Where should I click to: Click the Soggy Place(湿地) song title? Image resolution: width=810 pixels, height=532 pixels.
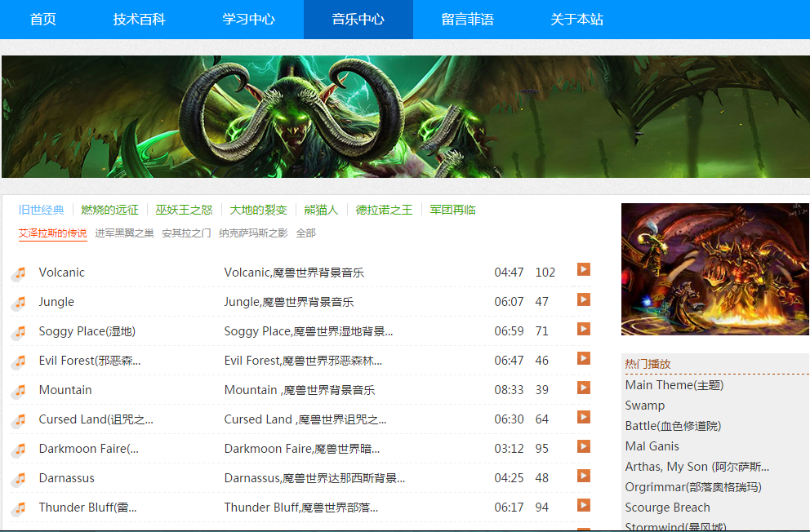tap(87, 331)
